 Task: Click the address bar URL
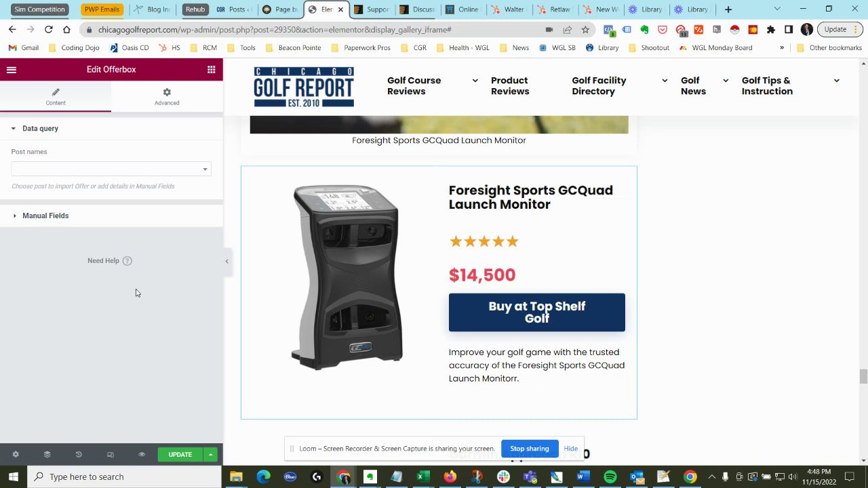pyautogui.click(x=275, y=30)
